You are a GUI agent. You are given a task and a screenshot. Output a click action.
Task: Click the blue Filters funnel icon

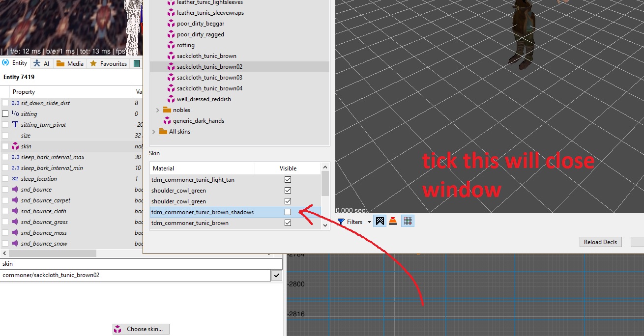(341, 222)
